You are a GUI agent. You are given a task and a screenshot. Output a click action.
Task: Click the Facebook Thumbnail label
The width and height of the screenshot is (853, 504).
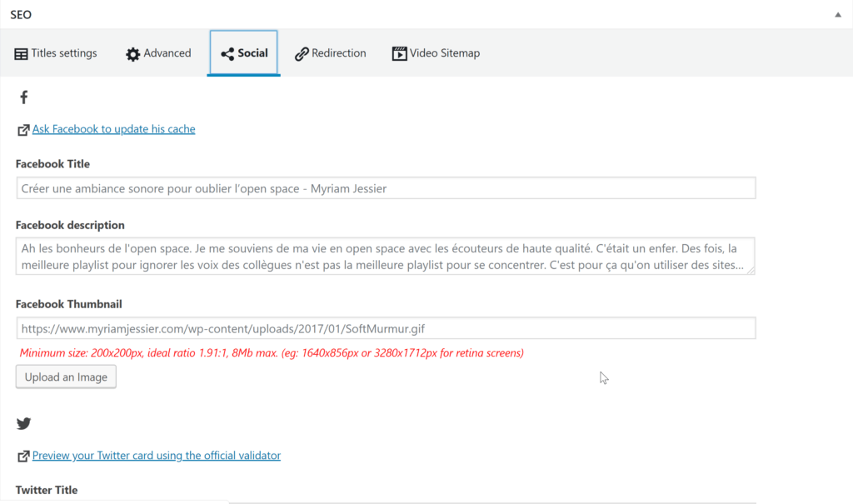69,304
